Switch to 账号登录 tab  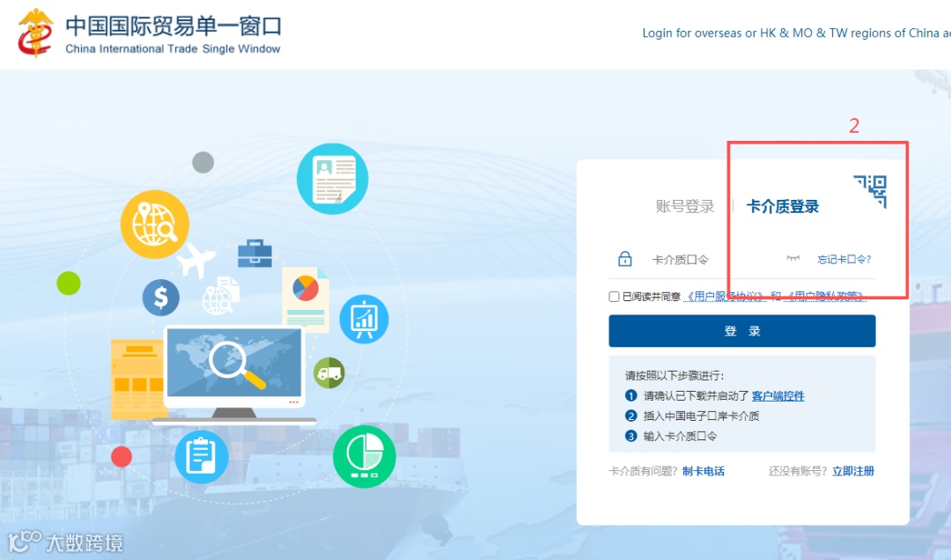pos(685,206)
